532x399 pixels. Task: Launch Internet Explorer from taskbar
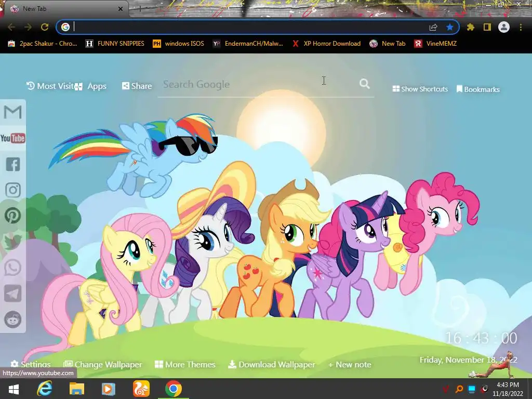click(45, 389)
